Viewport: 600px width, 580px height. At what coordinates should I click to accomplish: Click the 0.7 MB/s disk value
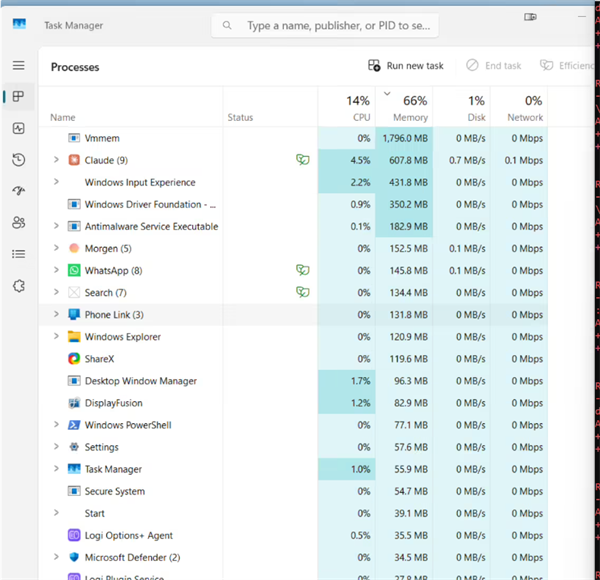467,160
